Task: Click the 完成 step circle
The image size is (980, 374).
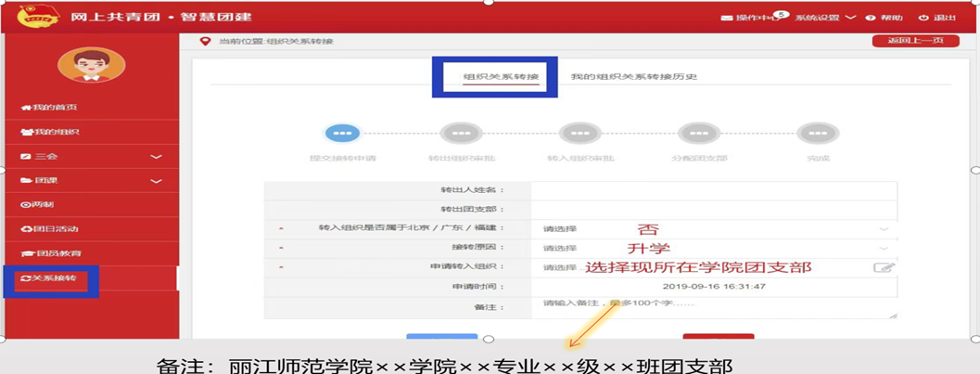Action: coord(818,134)
